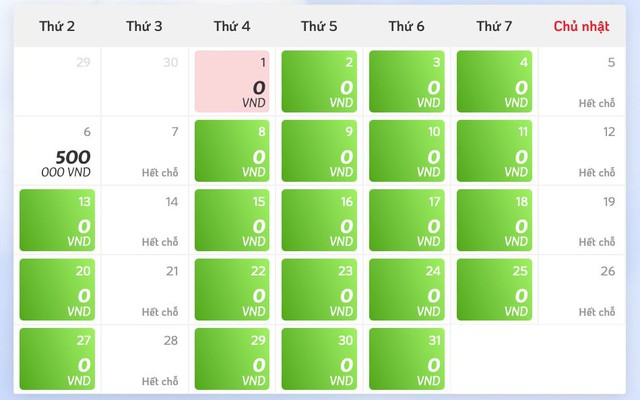Select day 20 green cell

pos(57,289)
